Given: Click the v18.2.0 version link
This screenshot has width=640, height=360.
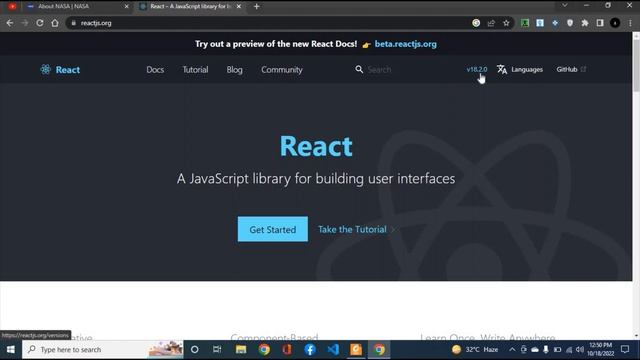Looking at the screenshot, I should (477, 69).
